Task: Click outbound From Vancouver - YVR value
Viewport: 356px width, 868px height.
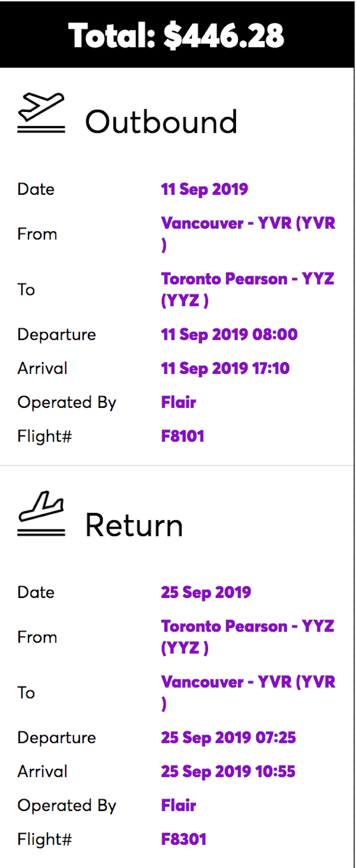Action: point(248,234)
